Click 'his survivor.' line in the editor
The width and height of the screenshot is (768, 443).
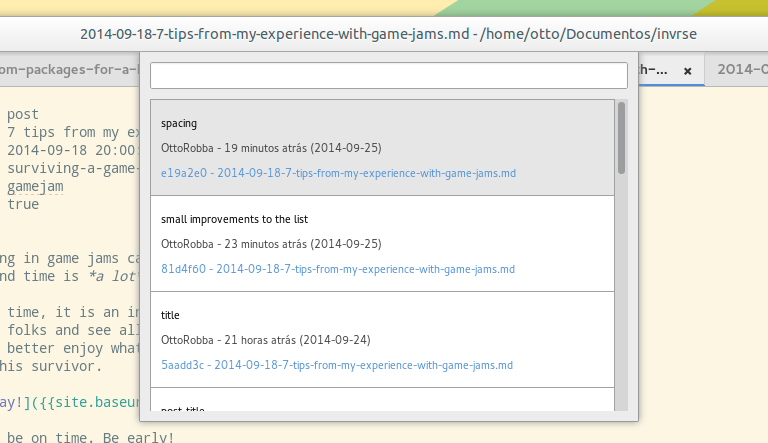click(51, 366)
